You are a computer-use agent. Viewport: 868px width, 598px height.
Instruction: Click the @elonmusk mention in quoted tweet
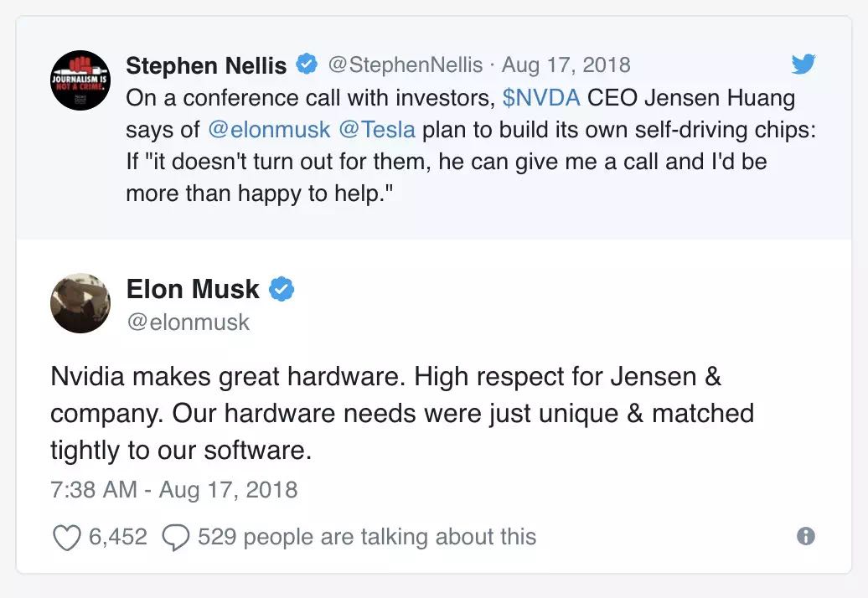click(x=269, y=130)
